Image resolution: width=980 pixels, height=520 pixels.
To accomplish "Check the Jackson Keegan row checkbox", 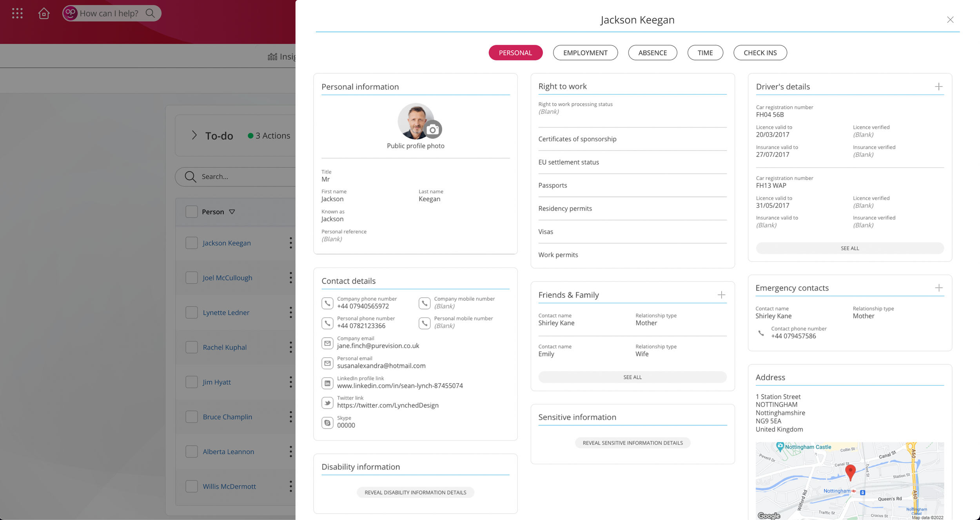I will pyautogui.click(x=191, y=243).
